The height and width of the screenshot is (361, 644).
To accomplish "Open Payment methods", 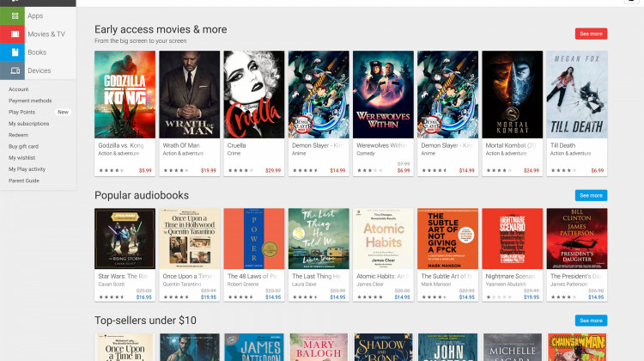I will [x=30, y=101].
